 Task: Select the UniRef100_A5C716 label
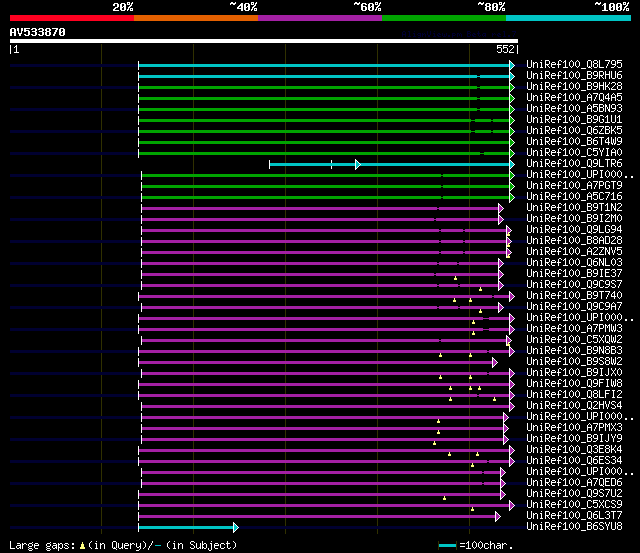point(574,197)
